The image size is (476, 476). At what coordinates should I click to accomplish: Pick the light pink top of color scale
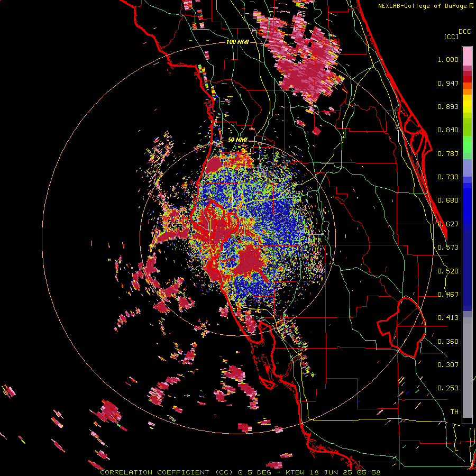pos(467,56)
